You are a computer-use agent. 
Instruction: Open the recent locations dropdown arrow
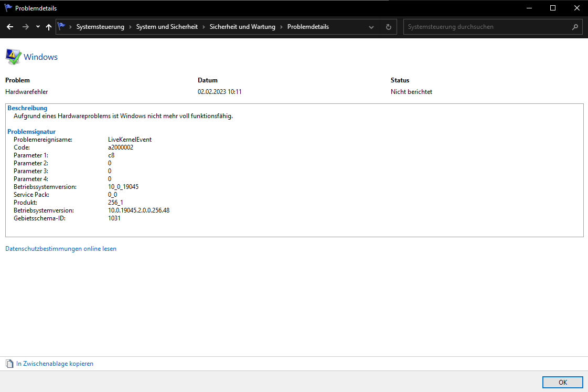tap(38, 27)
